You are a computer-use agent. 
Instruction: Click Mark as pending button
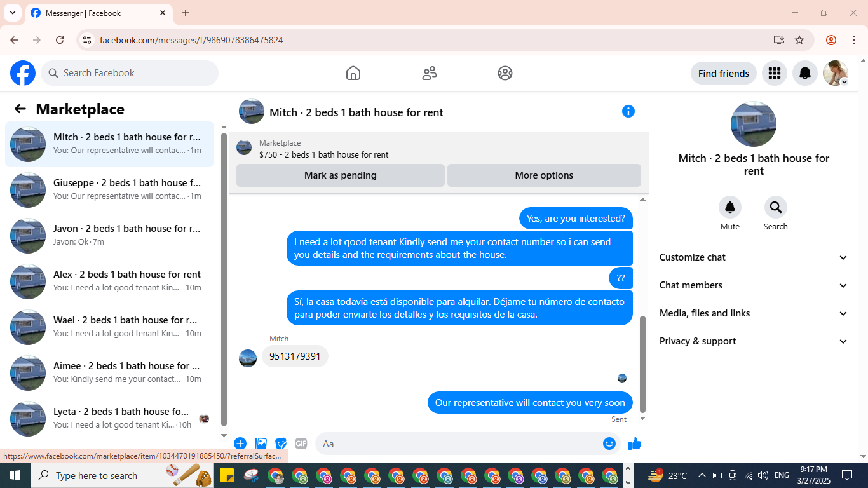[341, 175]
